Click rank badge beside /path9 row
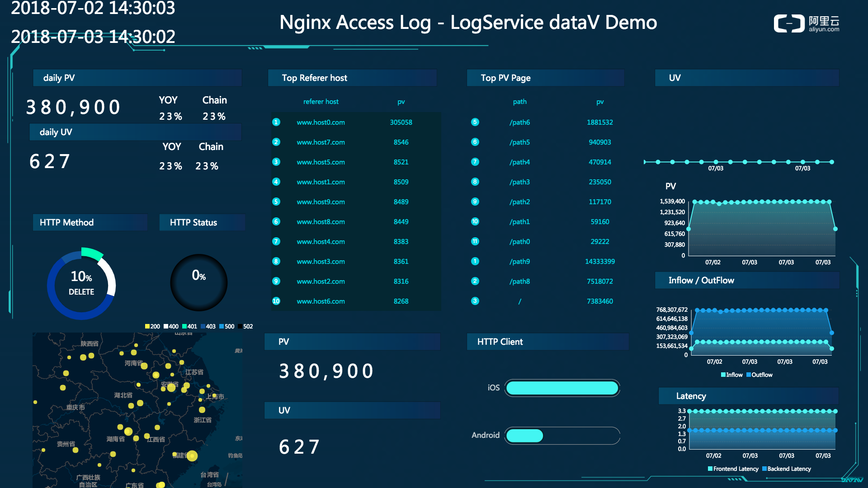Viewport: 868px width, 488px height. [x=475, y=261]
